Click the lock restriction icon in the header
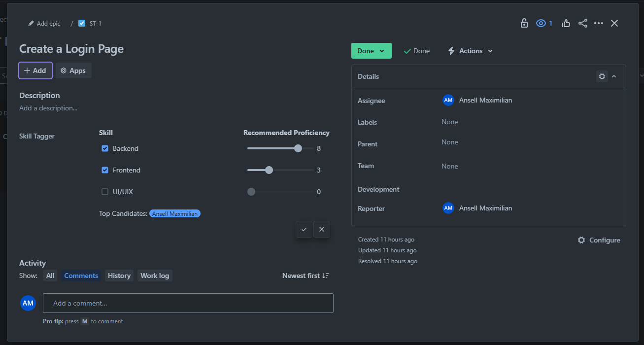This screenshot has height=345, width=644. coord(524,23)
